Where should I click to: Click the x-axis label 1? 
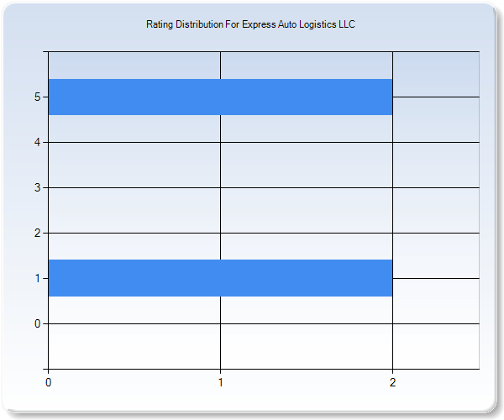point(220,382)
